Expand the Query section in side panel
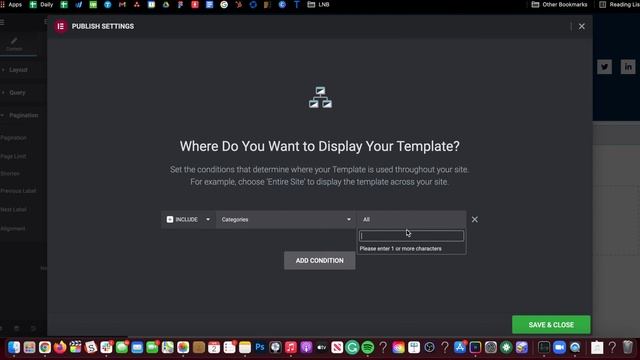The height and width of the screenshot is (360, 640). 17,93
